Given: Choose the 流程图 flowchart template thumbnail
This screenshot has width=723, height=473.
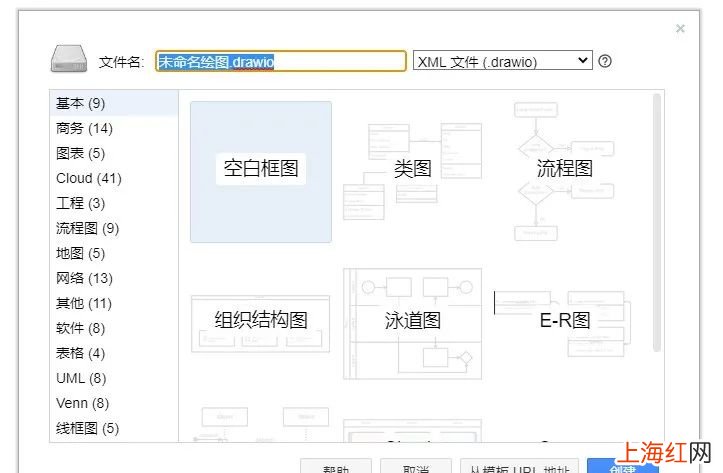Looking at the screenshot, I should click(564, 171).
